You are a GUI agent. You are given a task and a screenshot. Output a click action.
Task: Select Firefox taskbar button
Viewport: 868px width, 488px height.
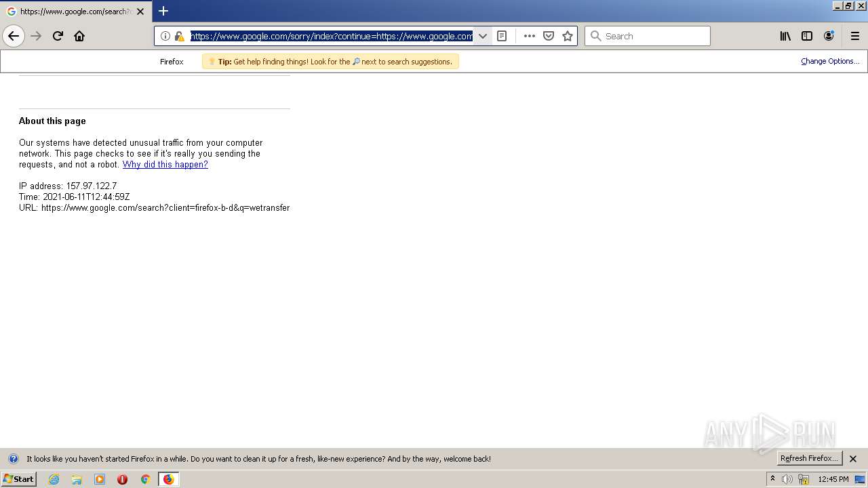click(x=168, y=479)
